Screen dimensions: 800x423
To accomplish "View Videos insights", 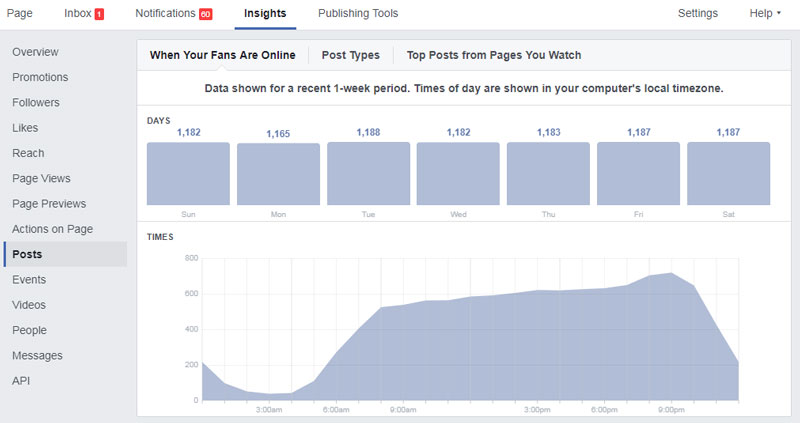I will [29, 305].
